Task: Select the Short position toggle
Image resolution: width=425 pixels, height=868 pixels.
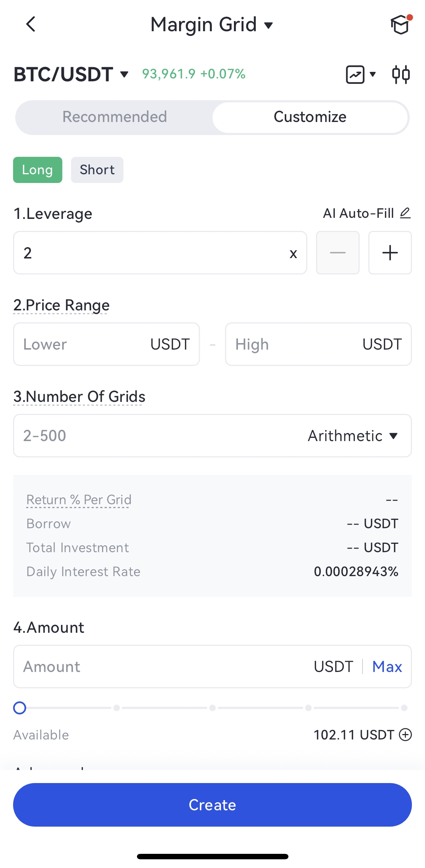Action: coord(97,170)
